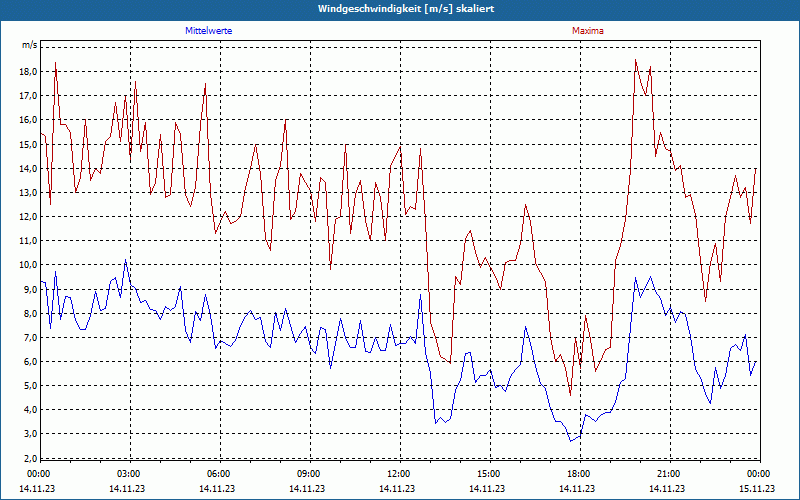The height and width of the screenshot is (500, 800).
Task: Click the 2,0 y-axis value
Action: coord(31,458)
